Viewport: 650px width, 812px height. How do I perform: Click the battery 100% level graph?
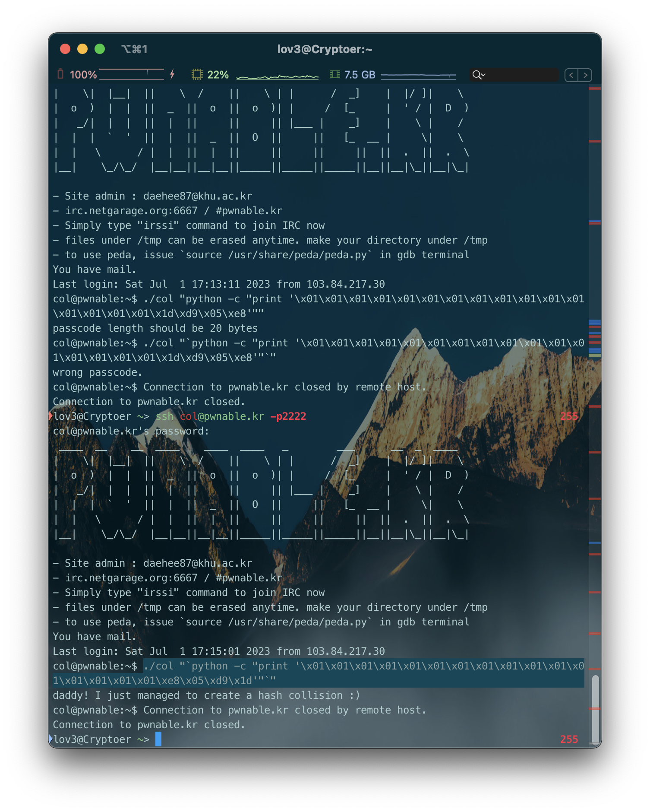(x=132, y=74)
